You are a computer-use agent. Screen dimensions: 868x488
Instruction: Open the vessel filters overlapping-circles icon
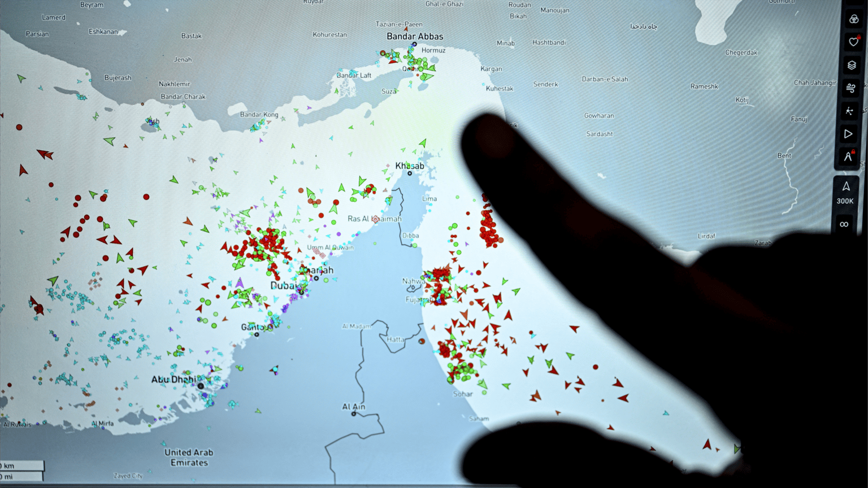coord(853,19)
